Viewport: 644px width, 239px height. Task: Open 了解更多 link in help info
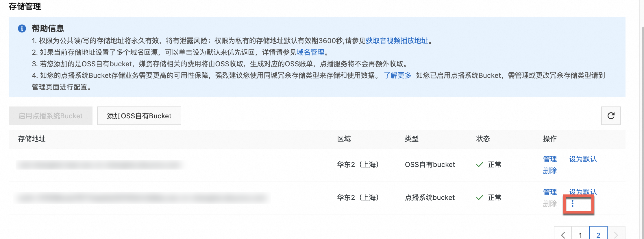(397, 75)
